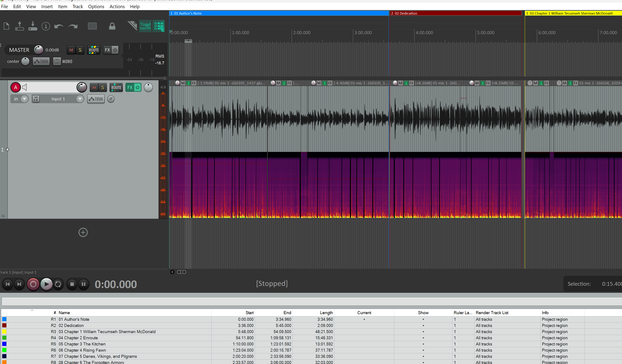Viewport: 622px width, 364px height.
Task: Toggle record arm on track 1
Action: (x=16, y=87)
